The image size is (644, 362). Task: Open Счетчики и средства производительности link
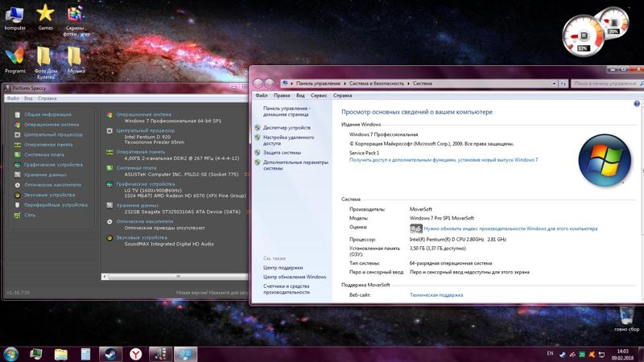287,290
